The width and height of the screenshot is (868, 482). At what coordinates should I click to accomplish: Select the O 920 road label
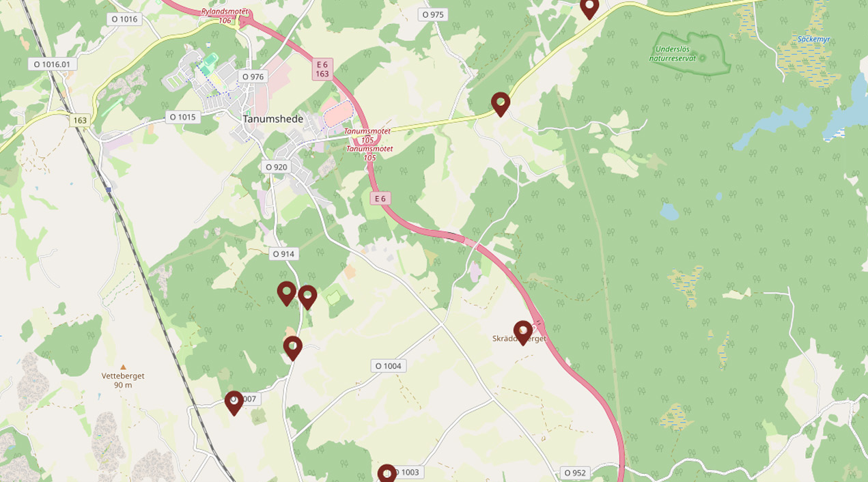(x=277, y=167)
